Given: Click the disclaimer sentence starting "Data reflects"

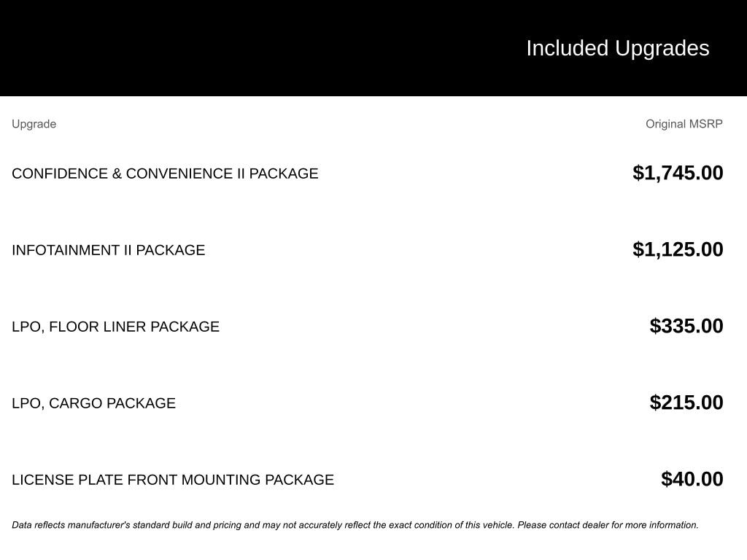Looking at the screenshot, I should pyautogui.click(x=263, y=525).
